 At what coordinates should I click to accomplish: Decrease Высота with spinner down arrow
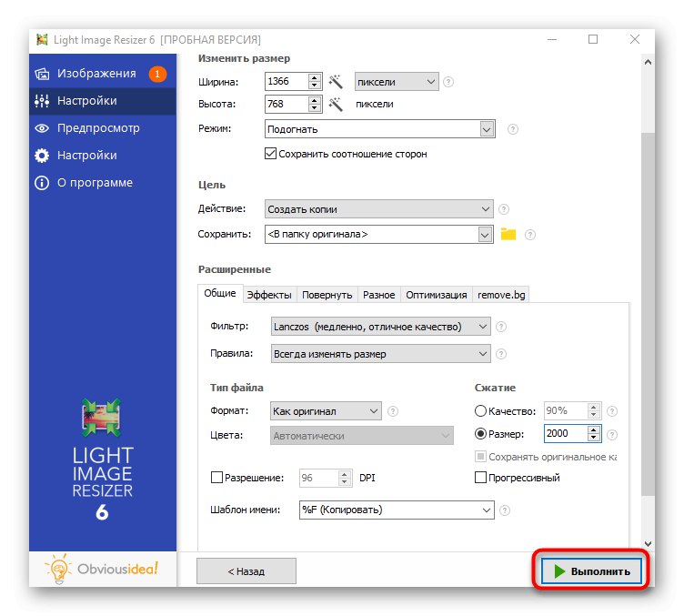point(314,108)
